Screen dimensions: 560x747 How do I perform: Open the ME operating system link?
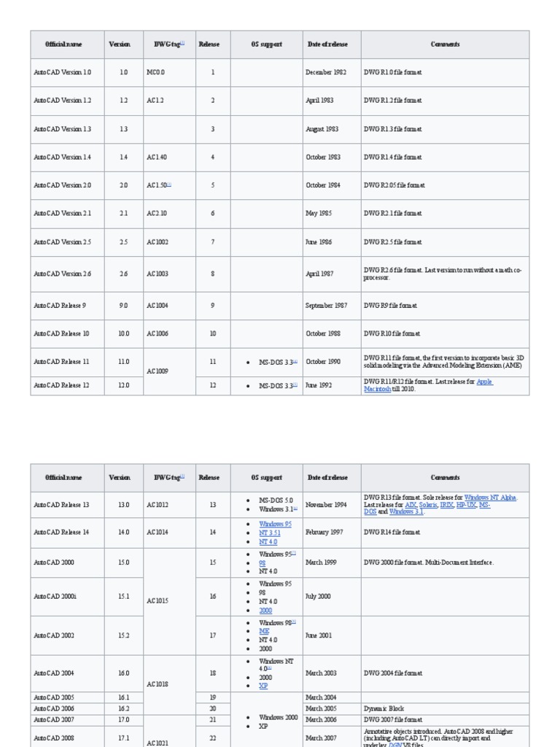264,631
